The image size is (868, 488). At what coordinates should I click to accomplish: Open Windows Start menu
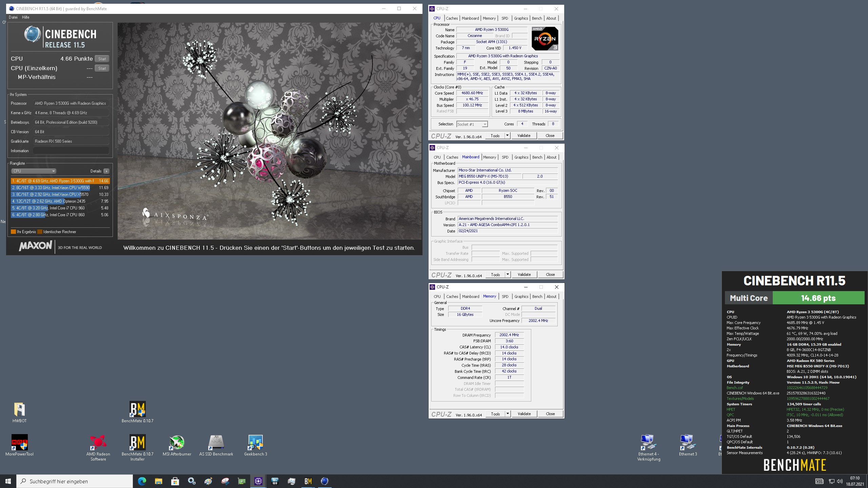(8, 481)
